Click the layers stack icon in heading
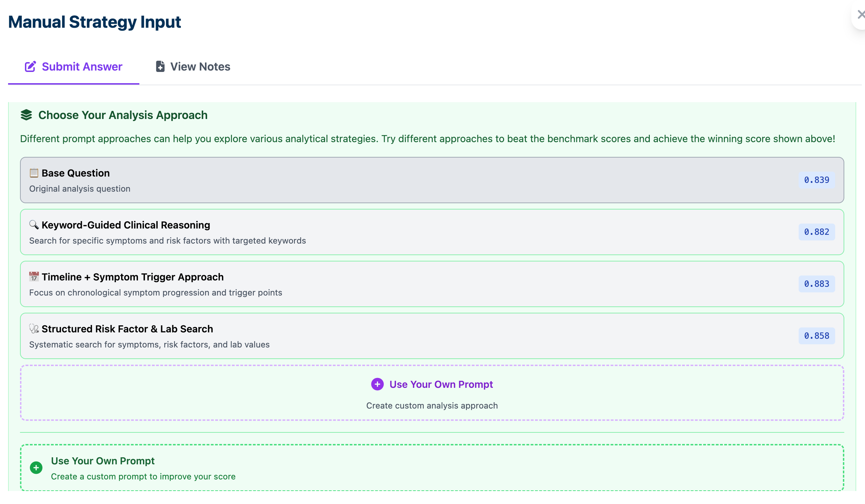The width and height of the screenshot is (865, 504). (26, 115)
